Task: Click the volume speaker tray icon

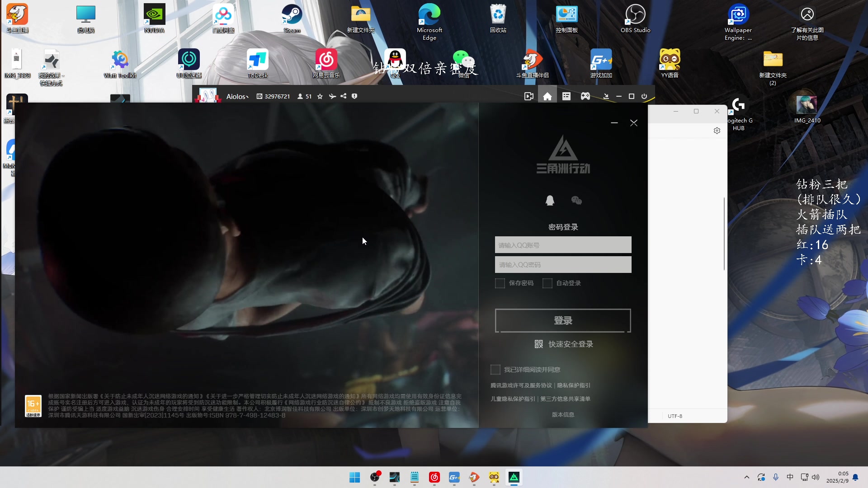Action: point(816,477)
